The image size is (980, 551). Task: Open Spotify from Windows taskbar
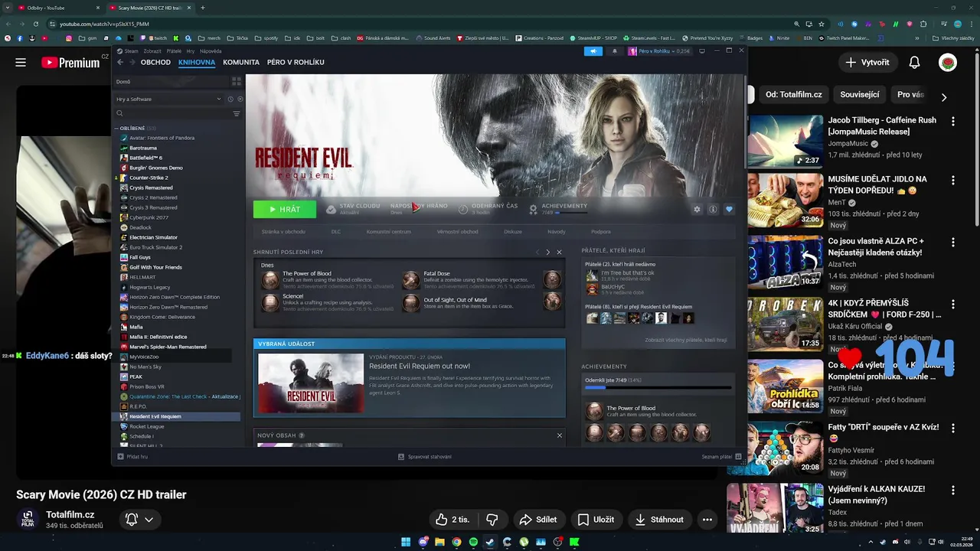(473, 542)
